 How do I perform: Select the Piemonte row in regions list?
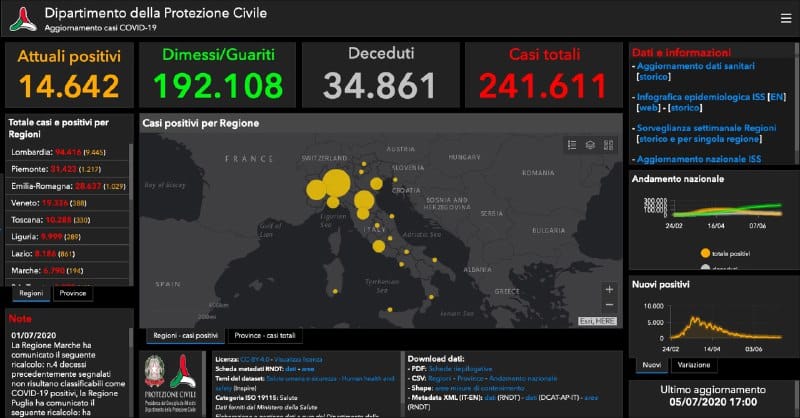click(x=67, y=169)
